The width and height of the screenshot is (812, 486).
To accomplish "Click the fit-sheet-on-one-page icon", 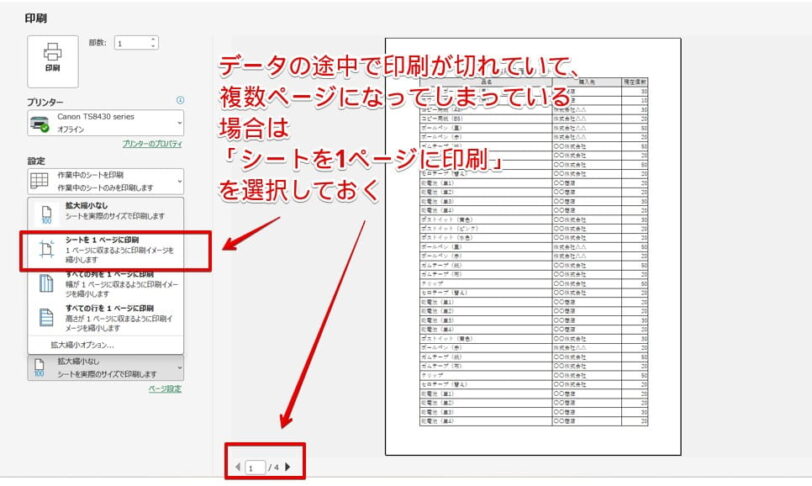I will tap(46, 249).
